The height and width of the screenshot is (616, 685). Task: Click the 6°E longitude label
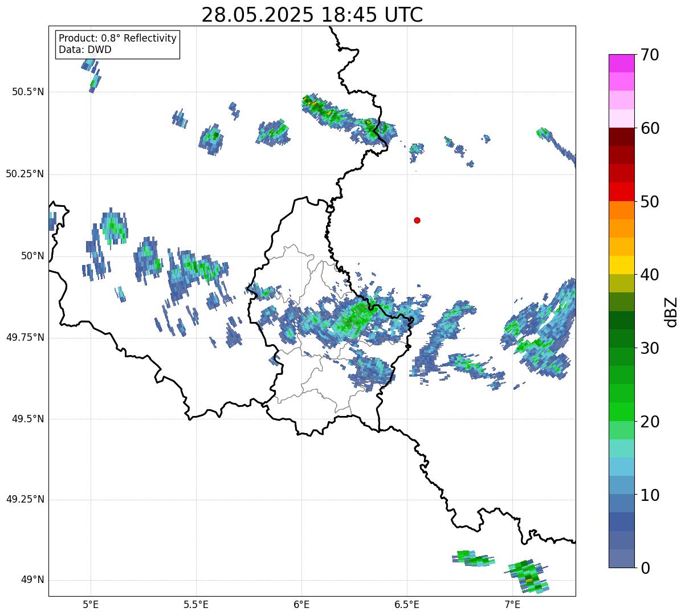click(x=301, y=604)
